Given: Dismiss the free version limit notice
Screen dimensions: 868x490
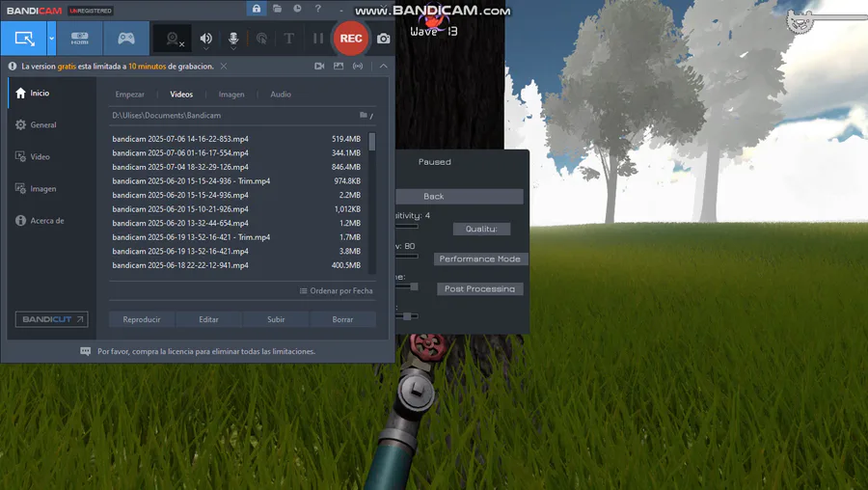Looking at the screenshot, I should click(224, 66).
